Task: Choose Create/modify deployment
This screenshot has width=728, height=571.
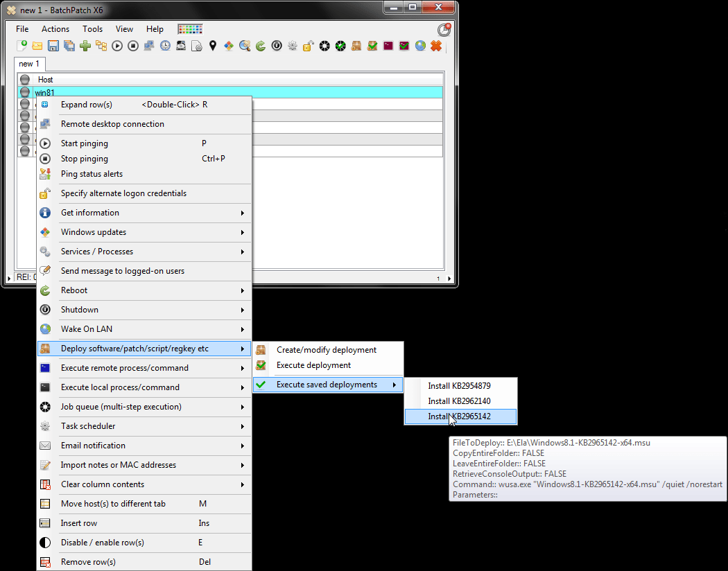Action: click(328, 350)
